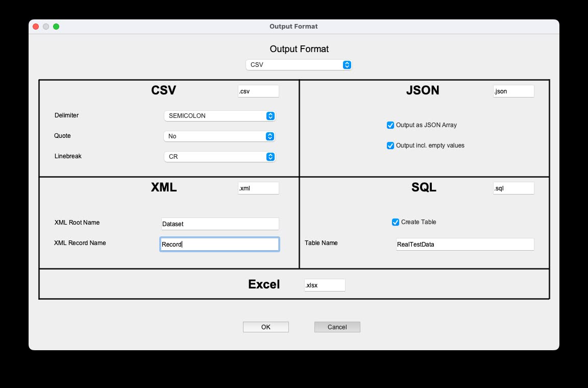Click the Delimiter dropdown chevron icon
The width and height of the screenshot is (588, 388).
tap(271, 116)
